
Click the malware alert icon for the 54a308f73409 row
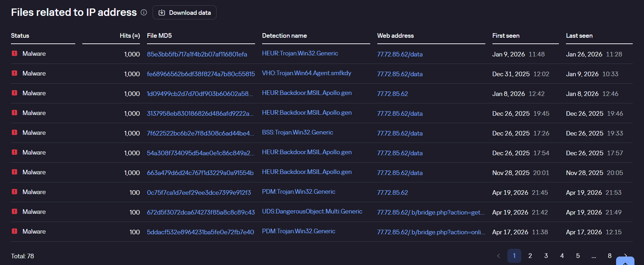point(14,152)
